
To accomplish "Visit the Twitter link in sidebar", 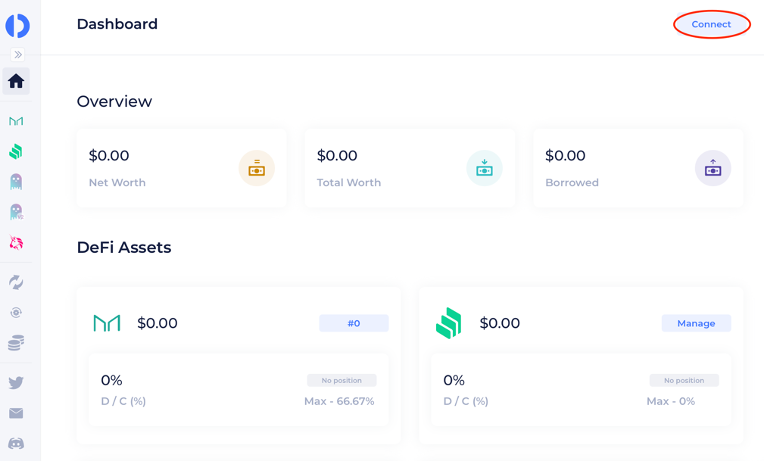I will (16, 383).
